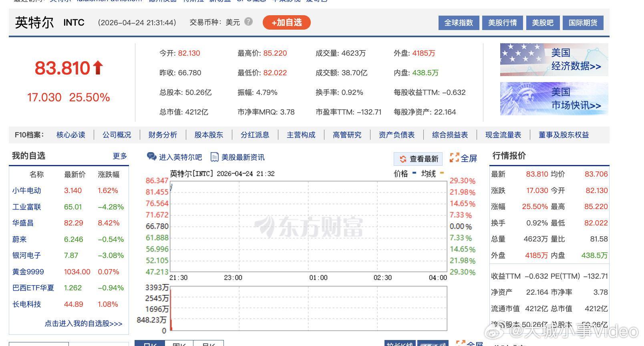Open the 公司概况 F10 tab

[117, 135]
